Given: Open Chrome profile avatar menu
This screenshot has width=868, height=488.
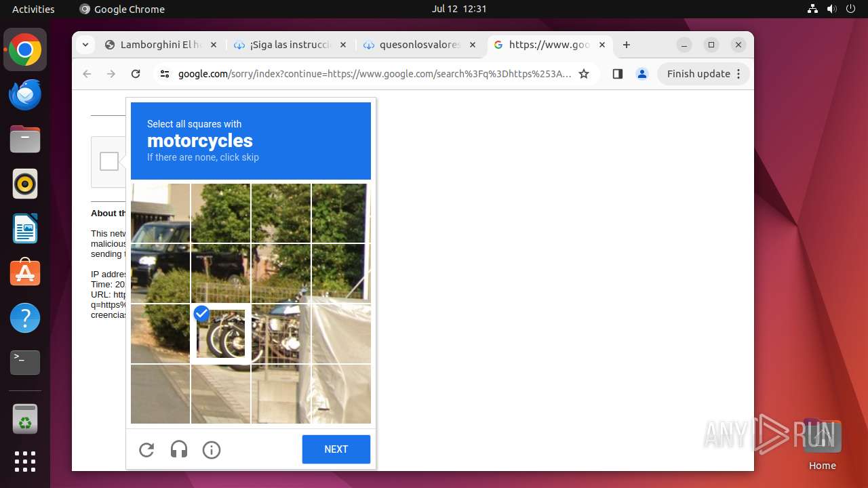Looking at the screenshot, I should [642, 74].
